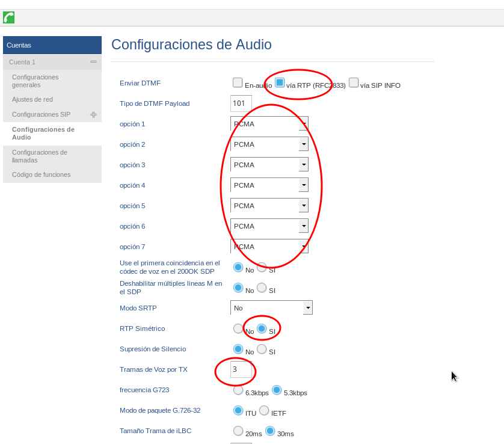
Task: Choose 6.3kbps for frecuencia G723
Action: (x=238, y=390)
